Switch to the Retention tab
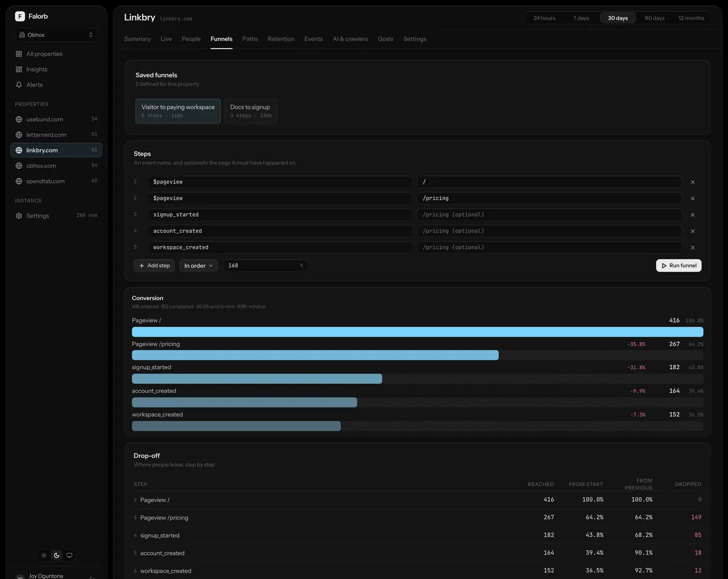 (281, 39)
